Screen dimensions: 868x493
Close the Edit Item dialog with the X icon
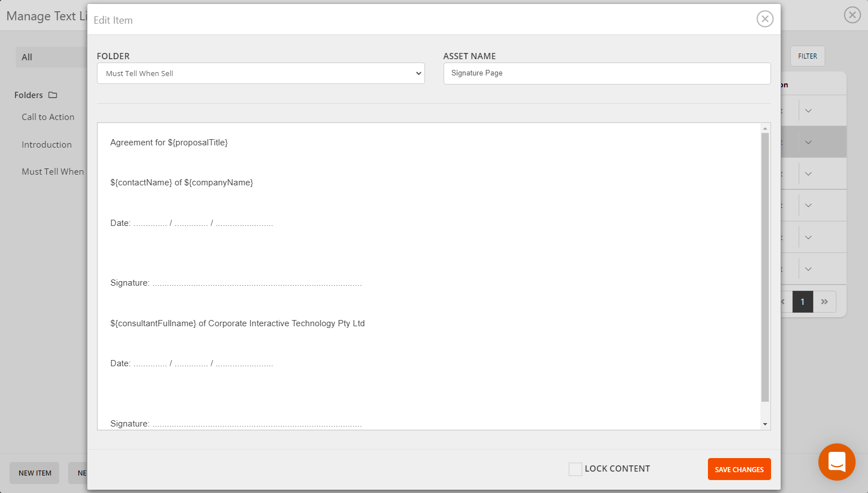765,19
